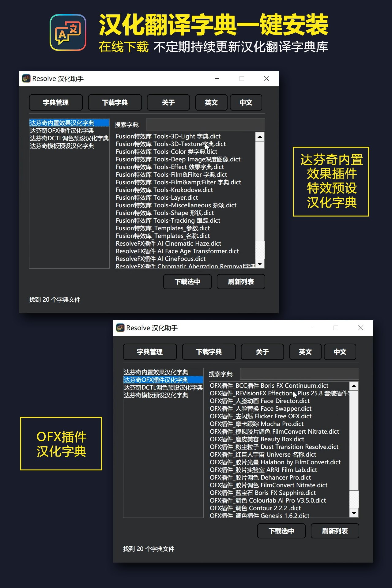Select "ResolveFX插件 AI CineFocus.dict"

point(185,259)
